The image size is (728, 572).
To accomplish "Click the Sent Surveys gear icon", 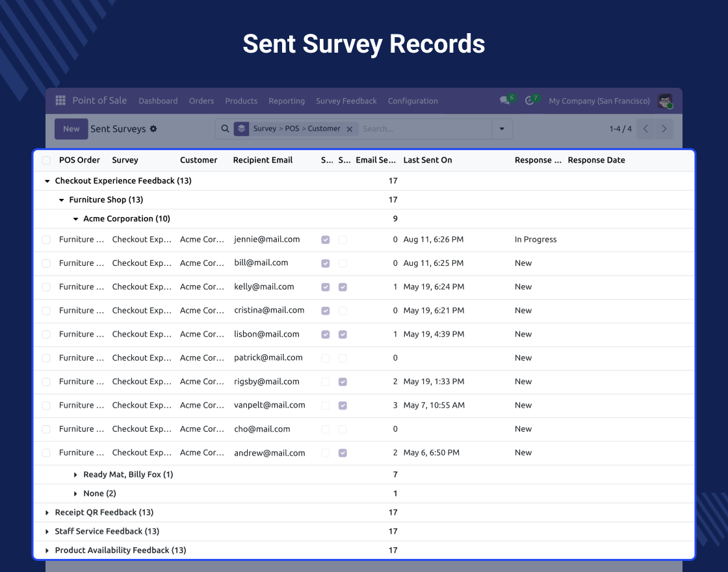I will [x=153, y=129].
